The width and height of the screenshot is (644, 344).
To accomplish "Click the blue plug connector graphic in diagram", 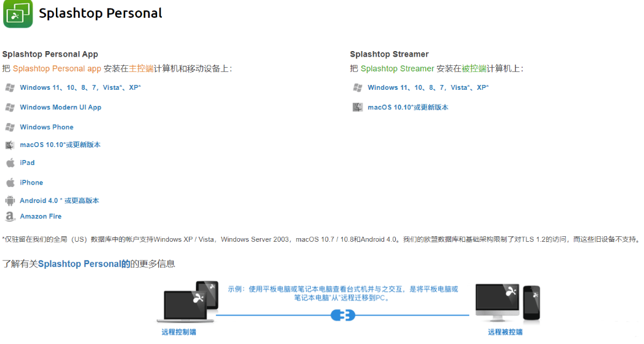I will coord(343,316).
